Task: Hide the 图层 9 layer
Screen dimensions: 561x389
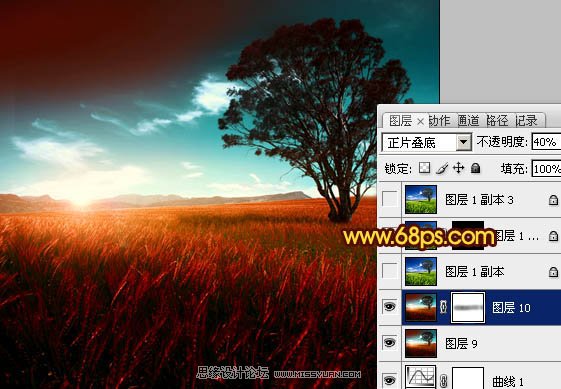Action: pyautogui.click(x=390, y=343)
